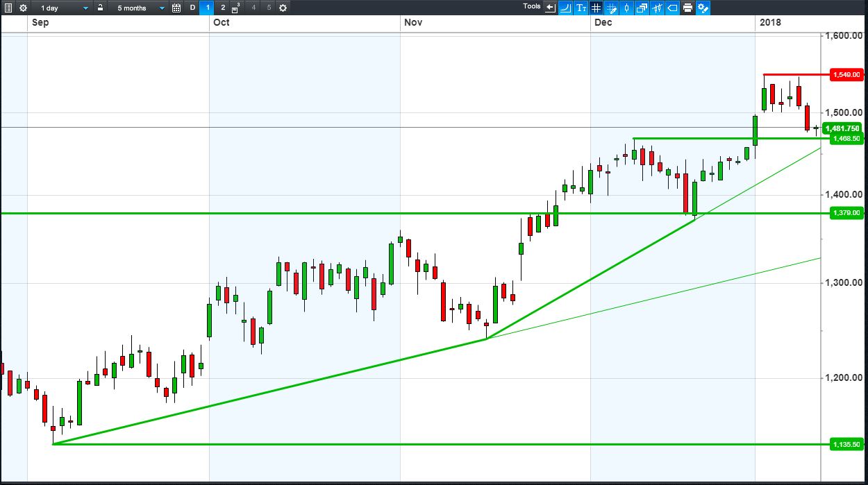The width and height of the screenshot is (868, 485).
Task: Switch to saved layout 5
Action: 269,8
